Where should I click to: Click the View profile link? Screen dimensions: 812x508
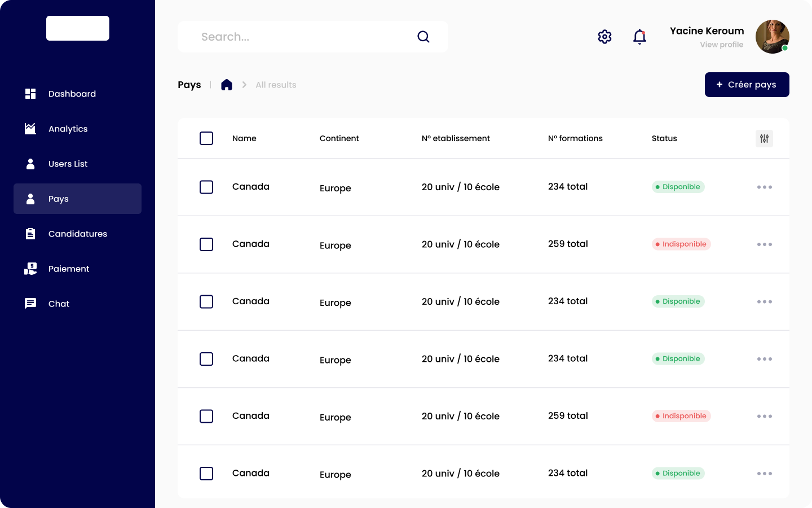[721, 45]
